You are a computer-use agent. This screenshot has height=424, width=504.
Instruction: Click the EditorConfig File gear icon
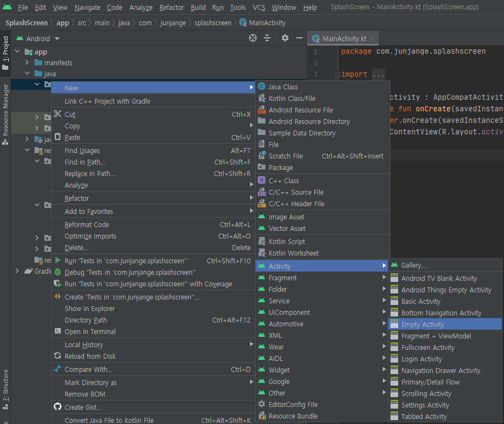click(262, 404)
